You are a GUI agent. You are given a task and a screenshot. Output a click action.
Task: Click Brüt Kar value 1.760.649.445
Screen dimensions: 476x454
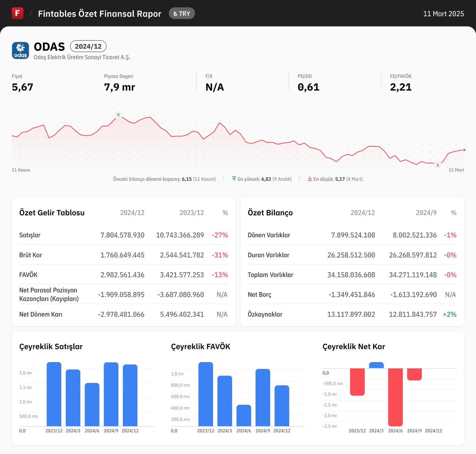pyautogui.click(x=122, y=255)
